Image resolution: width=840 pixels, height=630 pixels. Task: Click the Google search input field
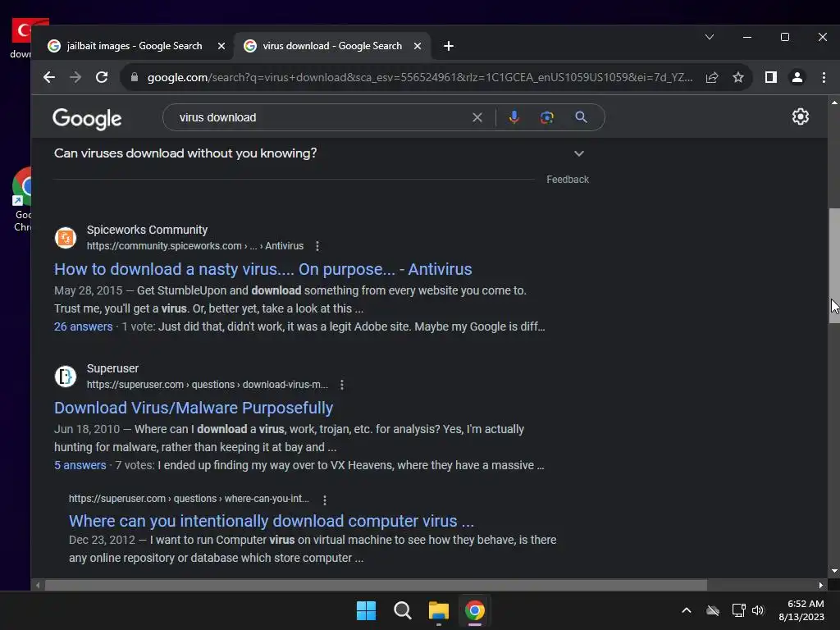pyautogui.click(x=322, y=117)
